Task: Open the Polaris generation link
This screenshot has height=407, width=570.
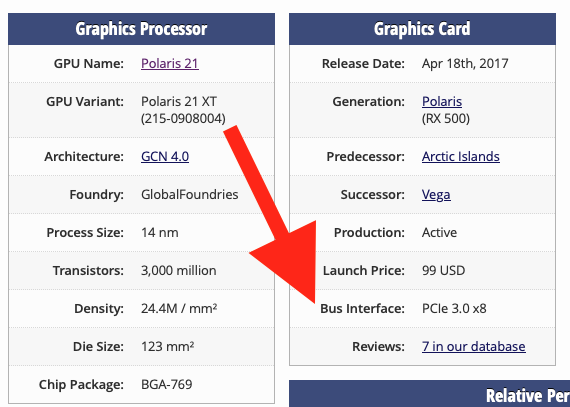Action: 442,101
